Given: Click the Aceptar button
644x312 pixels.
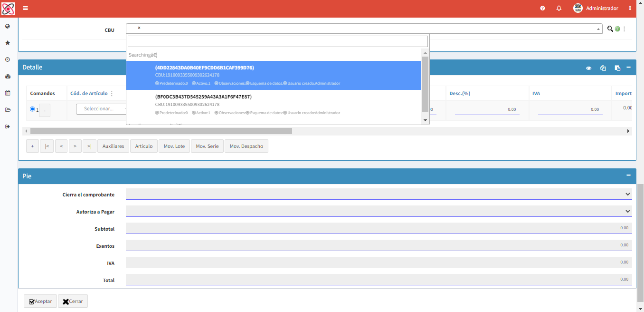Looking at the screenshot, I should pos(40,301).
